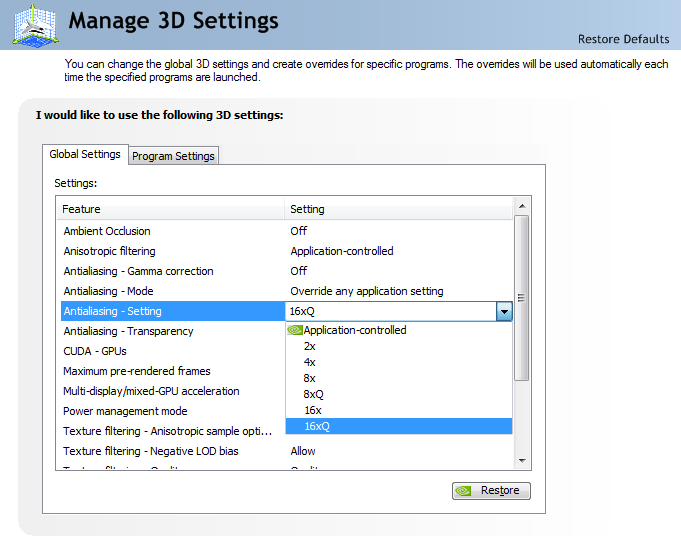Viewport: 681px width, 550px height.
Task: Choose 2x antialiasing option
Action: [399, 346]
